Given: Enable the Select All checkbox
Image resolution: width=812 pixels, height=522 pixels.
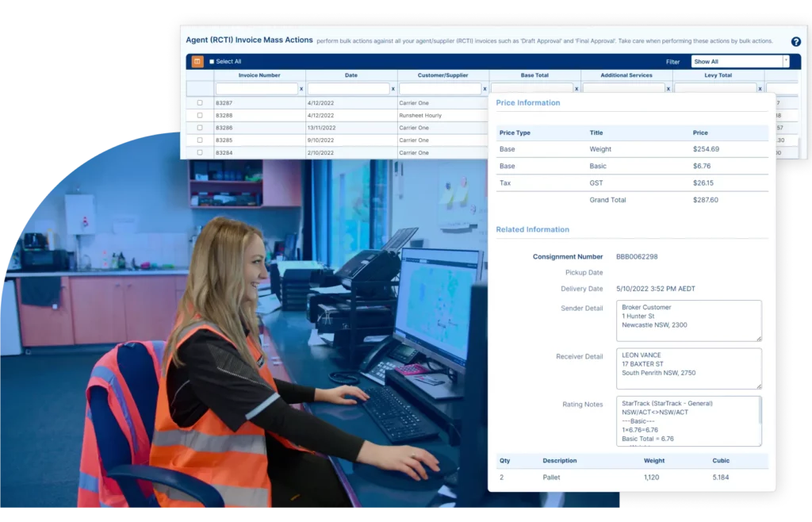Looking at the screenshot, I should 212,60.
